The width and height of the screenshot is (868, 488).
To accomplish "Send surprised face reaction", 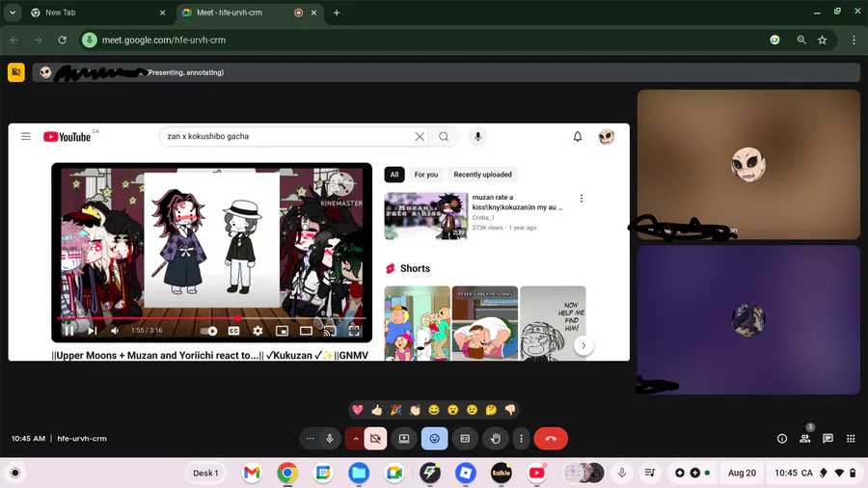I will (453, 410).
